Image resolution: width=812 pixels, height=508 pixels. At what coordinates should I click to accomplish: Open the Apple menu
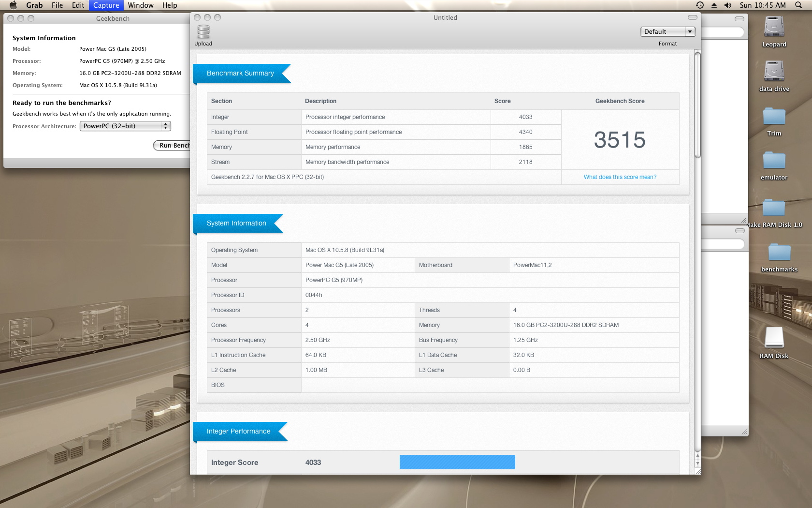(13, 5)
